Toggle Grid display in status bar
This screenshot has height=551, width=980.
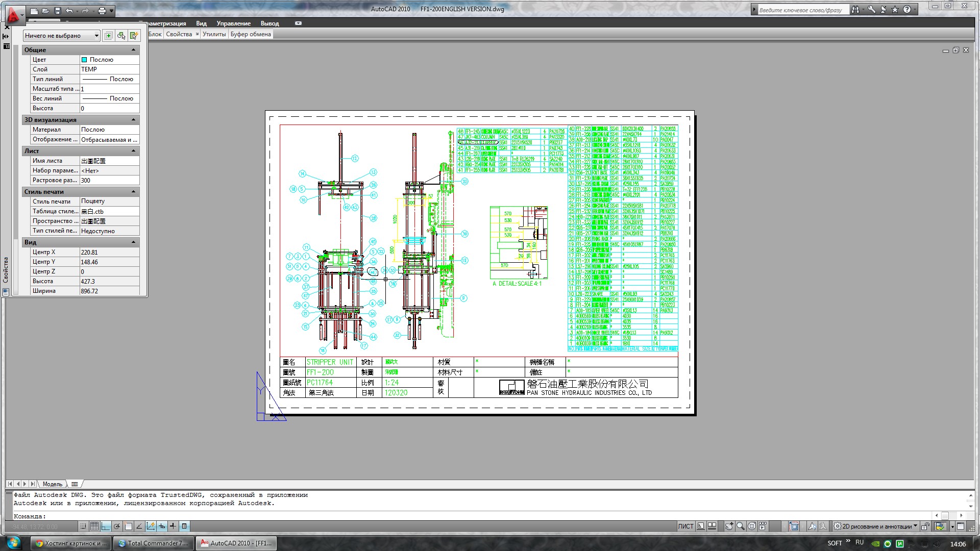tap(94, 526)
